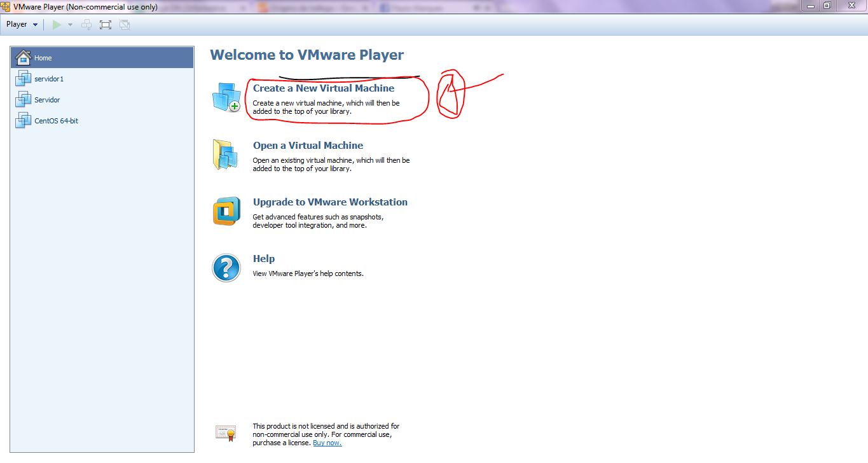Click the green Power On play icon

(57, 24)
